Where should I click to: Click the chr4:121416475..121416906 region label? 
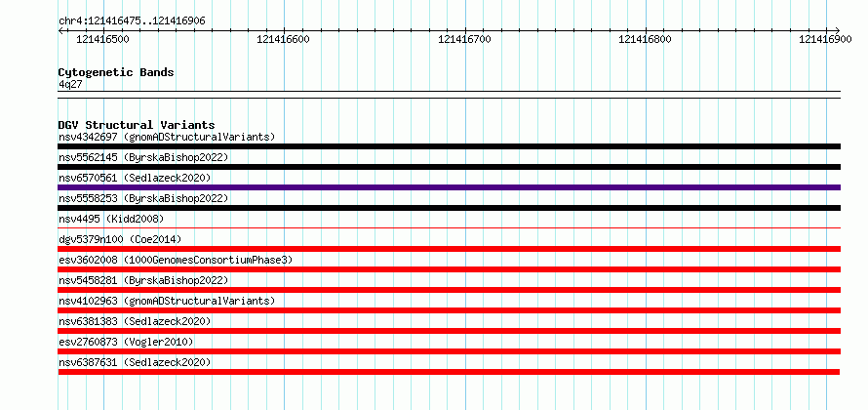pos(132,21)
